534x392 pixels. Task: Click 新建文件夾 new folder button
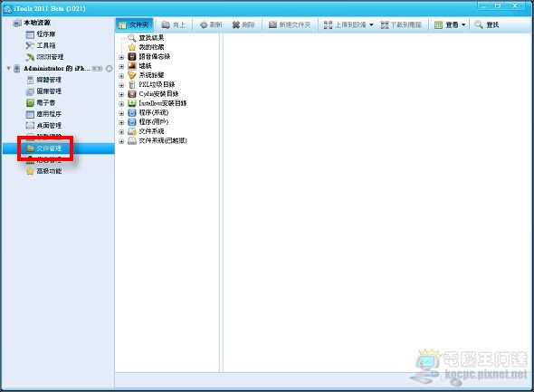(290, 24)
